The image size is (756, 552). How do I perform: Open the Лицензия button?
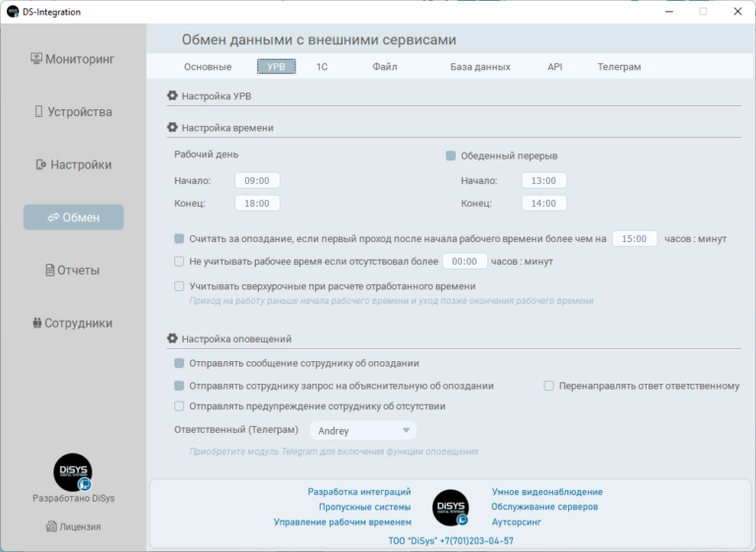click(x=72, y=526)
